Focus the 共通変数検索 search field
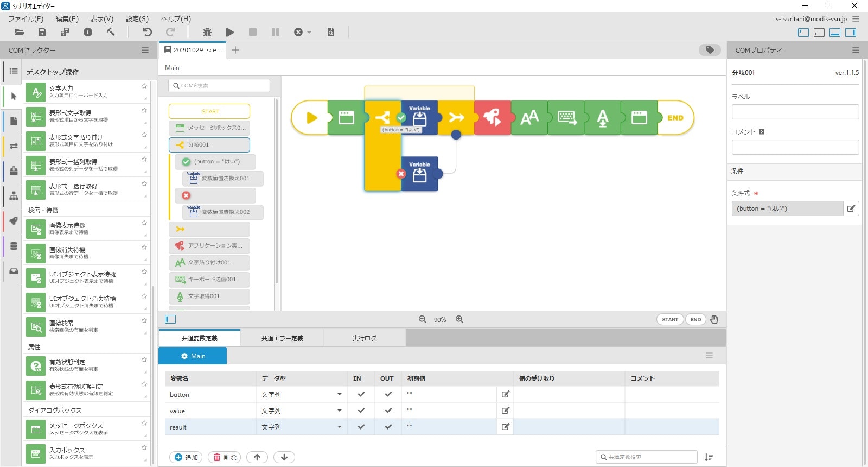 (647, 457)
